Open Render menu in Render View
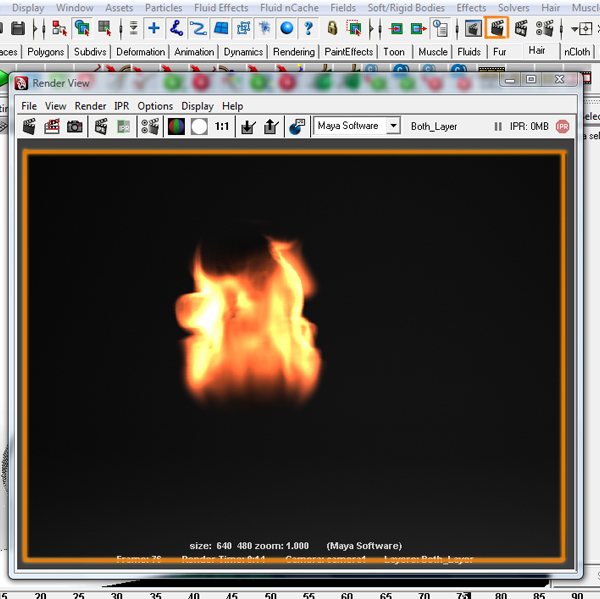The image size is (600, 599). click(90, 106)
